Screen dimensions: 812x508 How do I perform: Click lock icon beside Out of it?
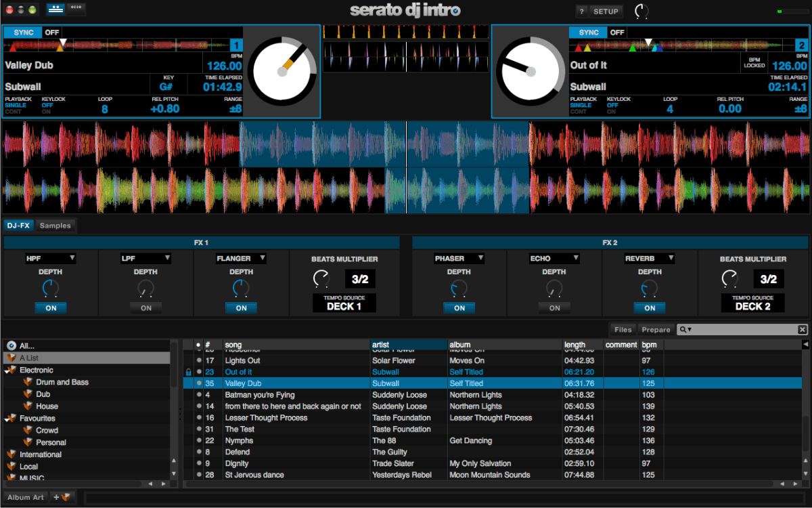pos(188,373)
